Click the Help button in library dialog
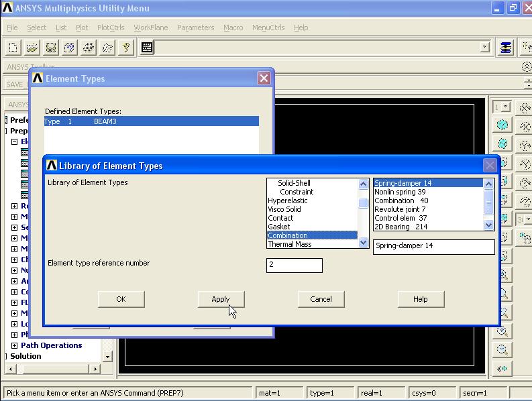Viewport: 532px width, 401px height. click(x=421, y=299)
